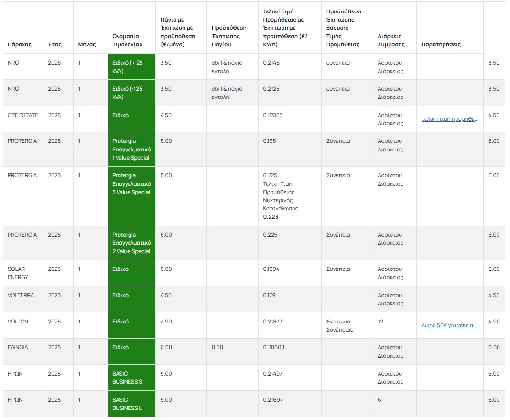Click contract duration '12' in VOLTON row
510x420 pixels.
380,322
